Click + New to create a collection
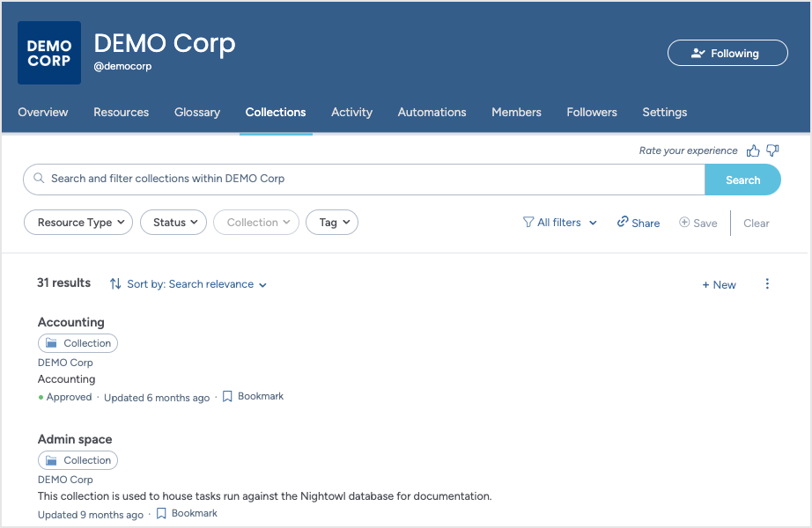The image size is (812, 528). coord(719,285)
